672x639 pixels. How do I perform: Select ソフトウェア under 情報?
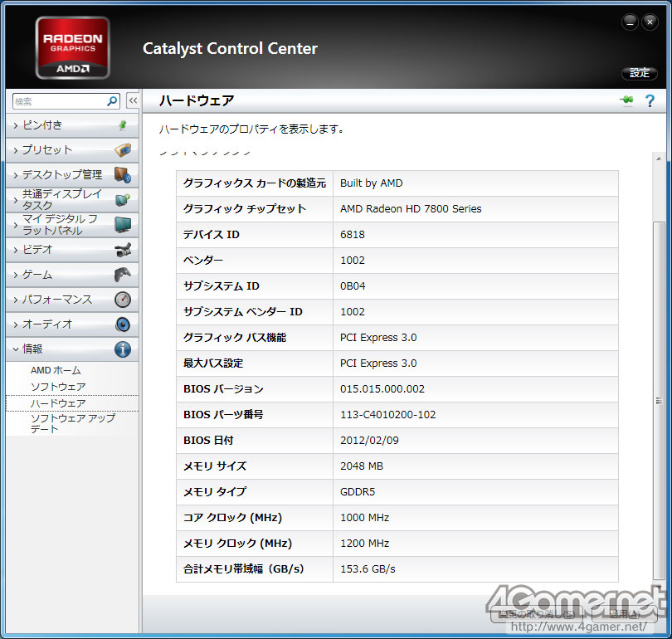(58, 387)
